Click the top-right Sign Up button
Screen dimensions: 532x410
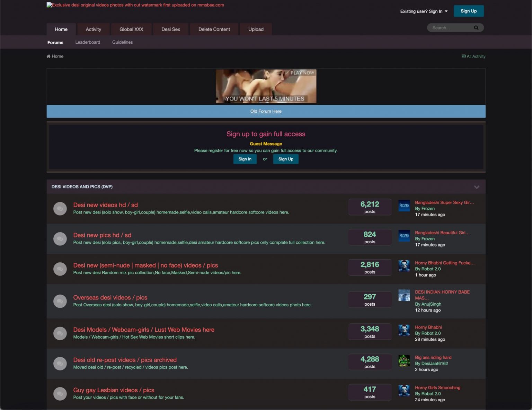(469, 11)
